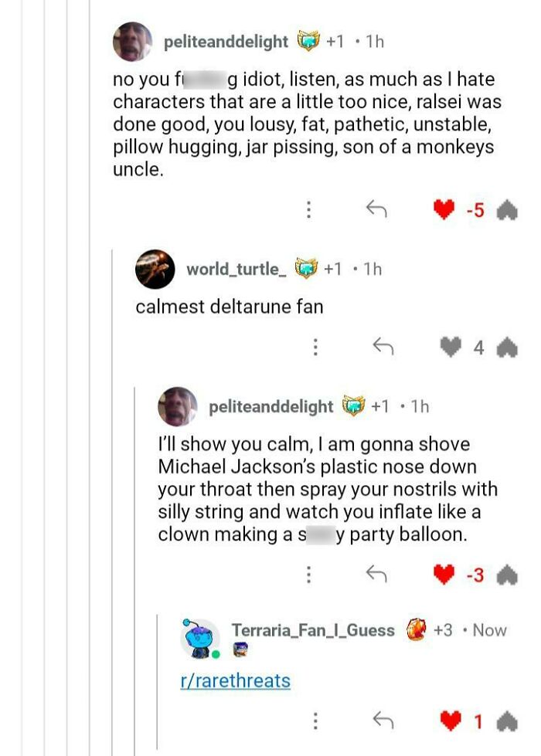Click the red heart on the -5 comment
The image size is (541, 756).
point(444,209)
